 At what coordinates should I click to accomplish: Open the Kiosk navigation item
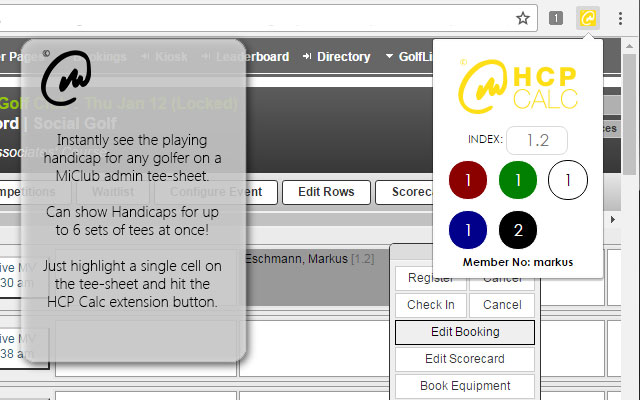(x=164, y=57)
